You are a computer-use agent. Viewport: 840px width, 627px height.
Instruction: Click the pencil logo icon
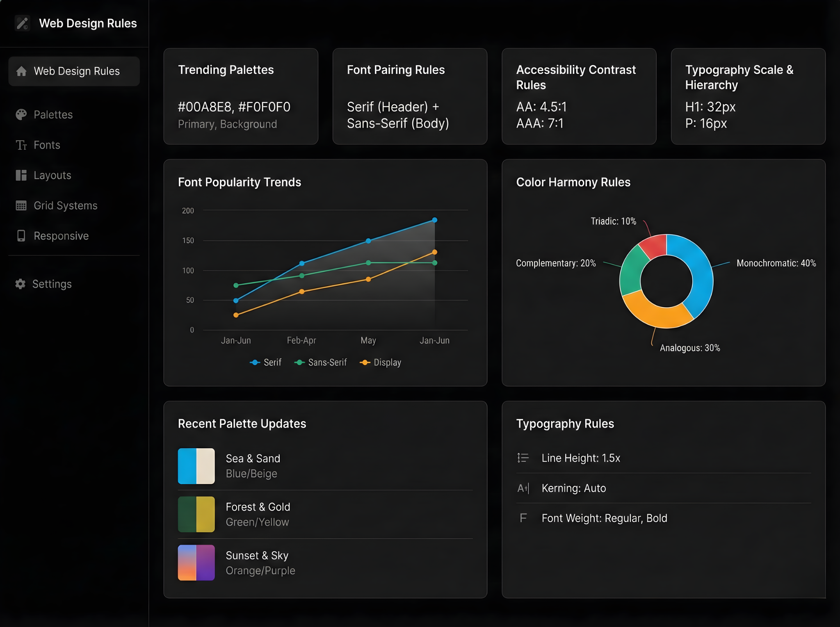22,23
